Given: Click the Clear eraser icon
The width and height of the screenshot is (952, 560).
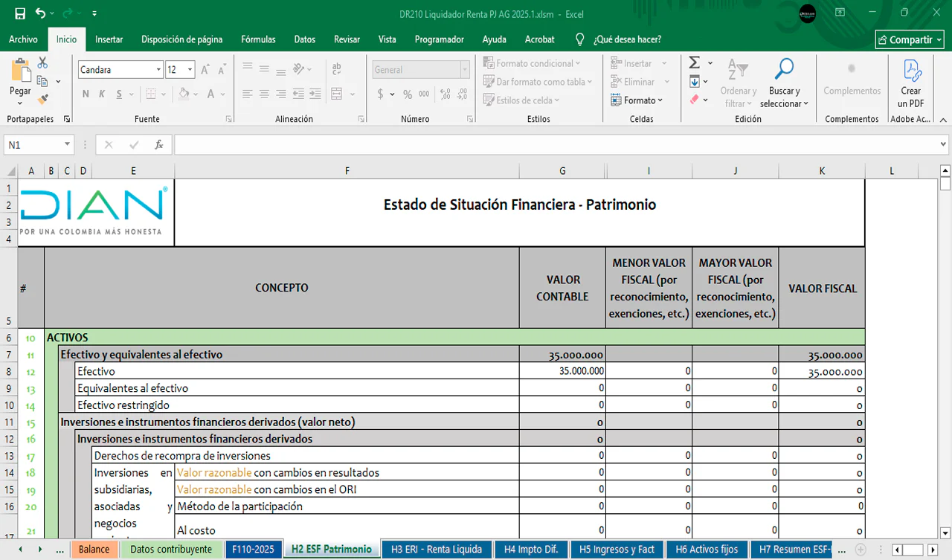Looking at the screenshot, I should (x=694, y=100).
